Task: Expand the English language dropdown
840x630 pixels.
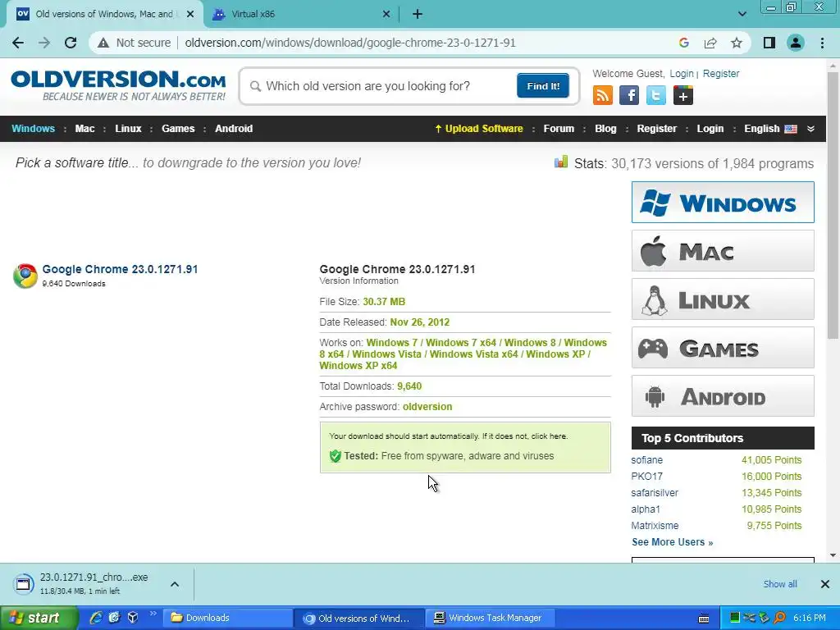Action: click(810, 129)
